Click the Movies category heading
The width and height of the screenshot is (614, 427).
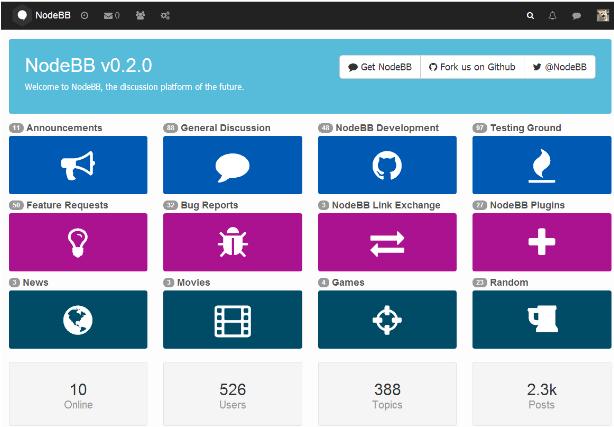tap(193, 282)
